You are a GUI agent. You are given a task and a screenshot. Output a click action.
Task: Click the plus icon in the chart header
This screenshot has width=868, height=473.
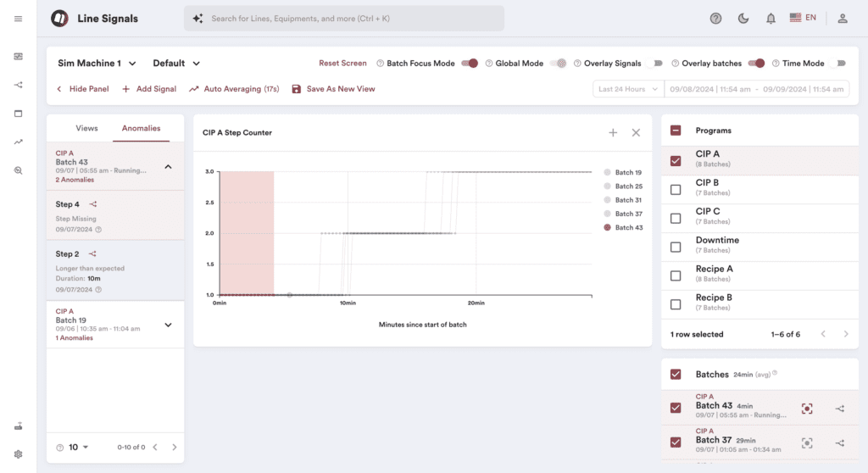(x=613, y=132)
